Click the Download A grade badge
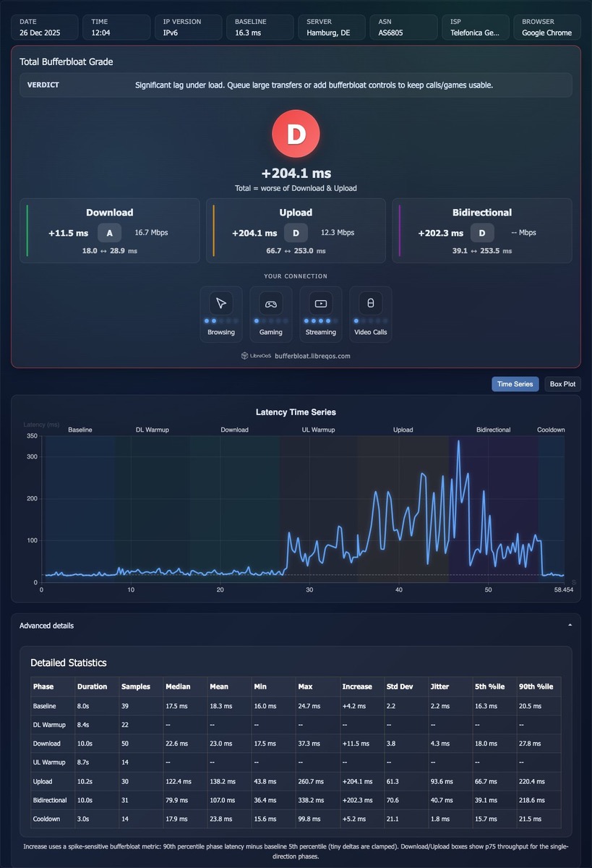The height and width of the screenshot is (868, 592). coord(110,233)
